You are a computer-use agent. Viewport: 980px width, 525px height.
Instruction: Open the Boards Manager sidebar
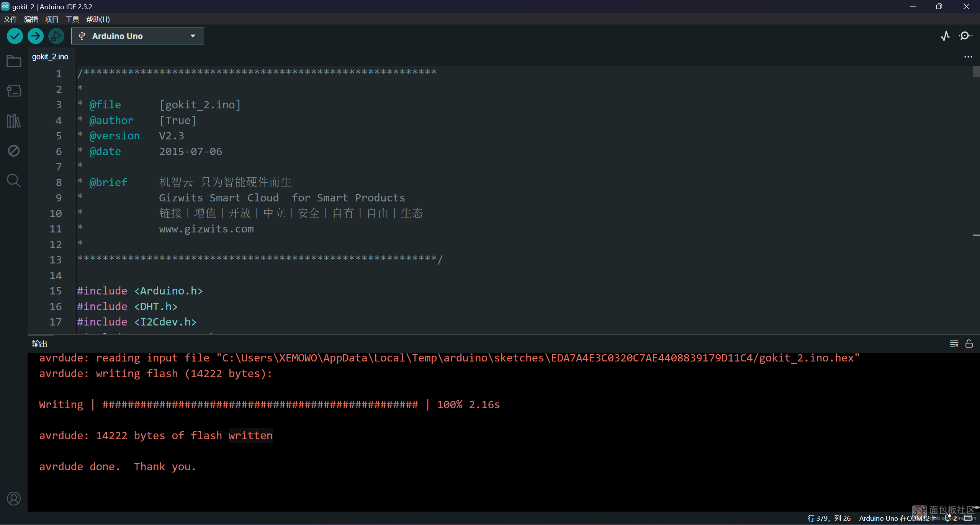[x=14, y=91]
